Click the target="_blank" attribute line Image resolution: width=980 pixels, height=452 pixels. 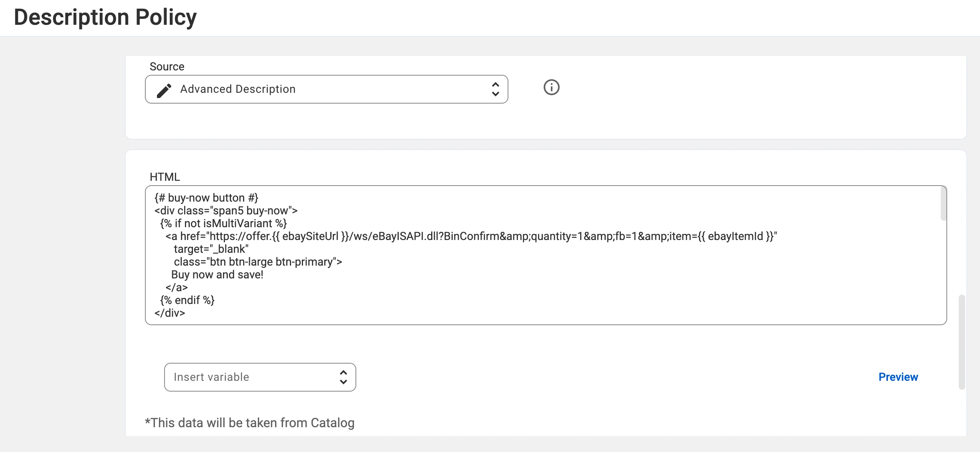pos(211,249)
